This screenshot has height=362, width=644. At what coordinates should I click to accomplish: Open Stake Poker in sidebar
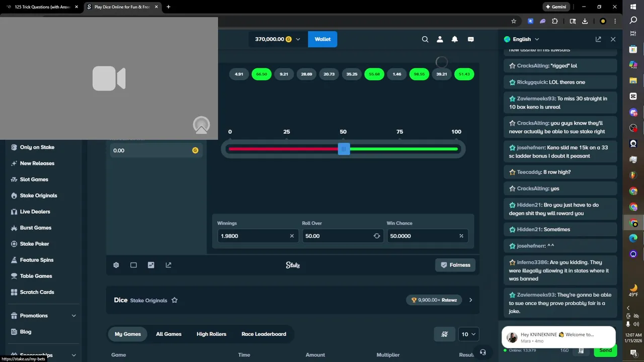(x=34, y=244)
